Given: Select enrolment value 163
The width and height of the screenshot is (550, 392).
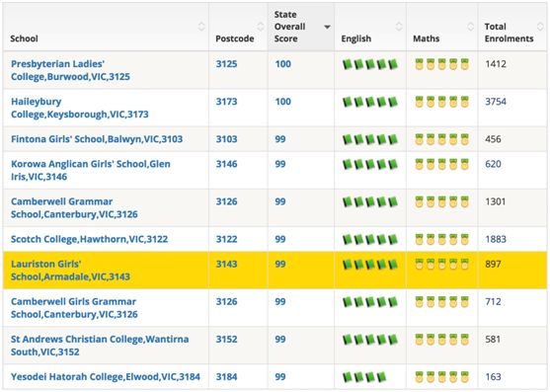Looking at the screenshot, I should (493, 376).
